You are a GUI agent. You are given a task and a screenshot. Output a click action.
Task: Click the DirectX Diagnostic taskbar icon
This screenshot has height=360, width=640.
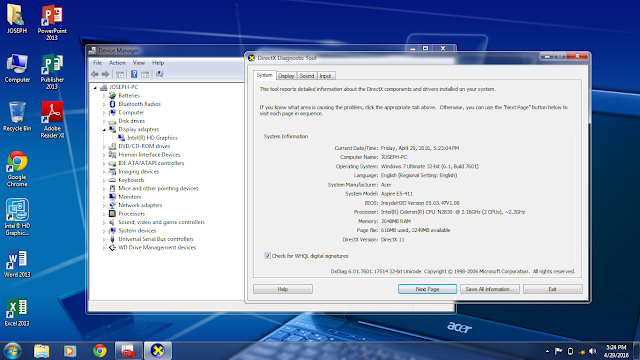[158, 351]
